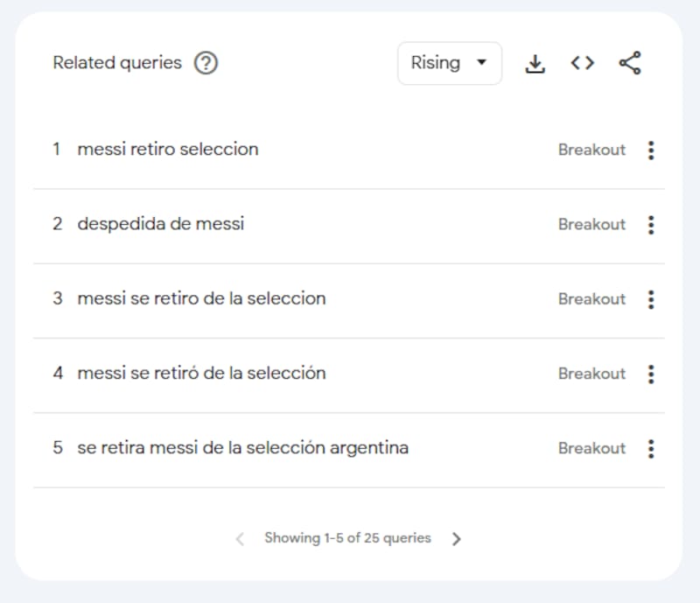Open query messi retiro seleccion
The width and height of the screenshot is (700, 603).
click(168, 149)
